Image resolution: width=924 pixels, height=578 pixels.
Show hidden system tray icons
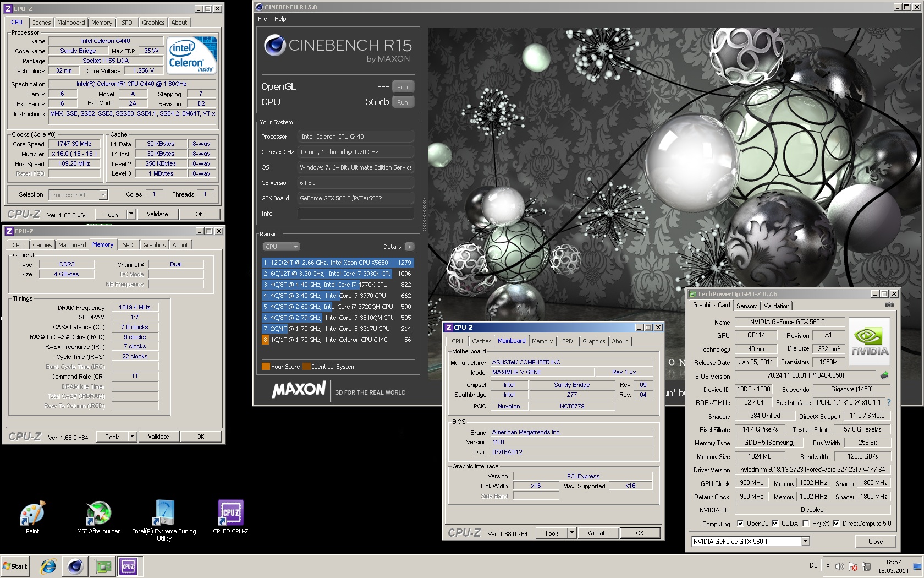828,566
